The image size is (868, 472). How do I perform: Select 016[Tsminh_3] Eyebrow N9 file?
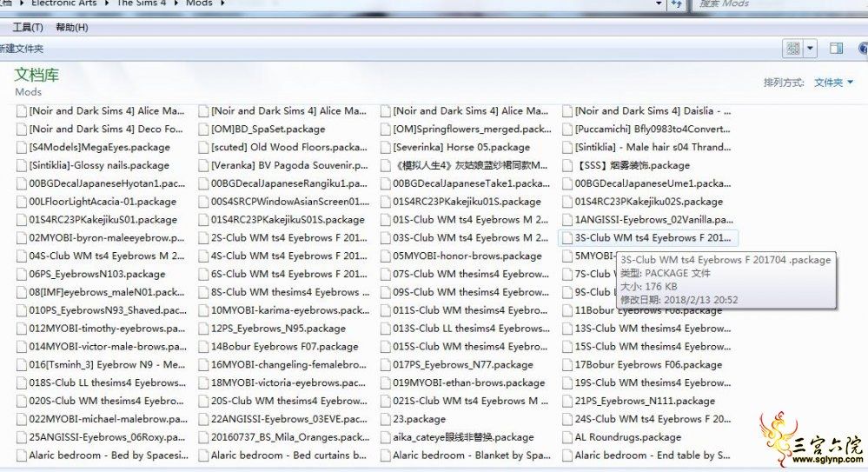(107, 365)
